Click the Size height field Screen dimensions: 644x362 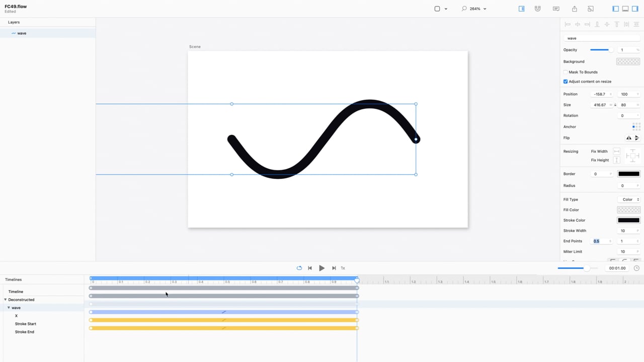(x=628, y=105)
